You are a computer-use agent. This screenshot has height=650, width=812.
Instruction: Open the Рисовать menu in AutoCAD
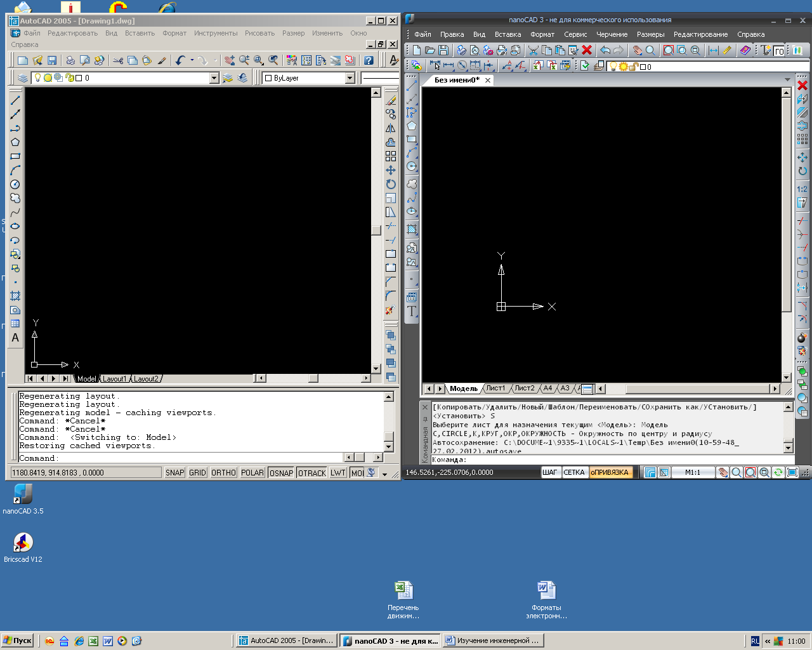point(260,33)
